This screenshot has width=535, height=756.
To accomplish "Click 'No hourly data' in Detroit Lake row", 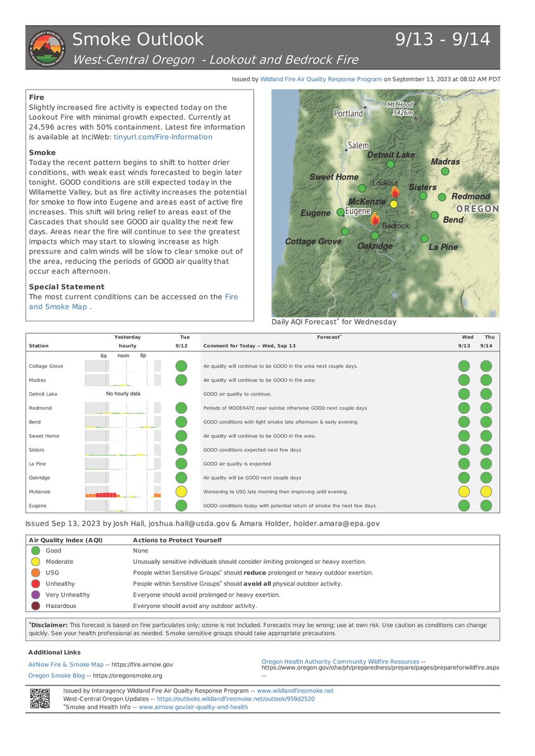I will [x=123, y=394].
